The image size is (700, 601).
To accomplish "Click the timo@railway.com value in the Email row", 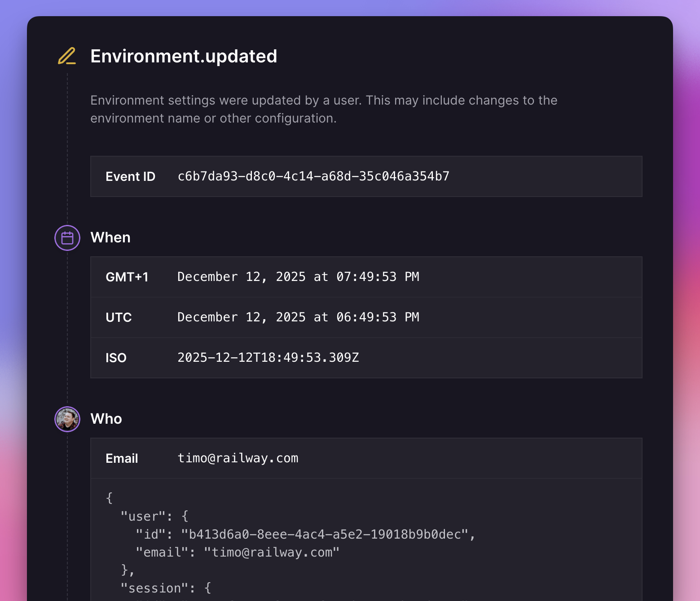I will (238, 458).
